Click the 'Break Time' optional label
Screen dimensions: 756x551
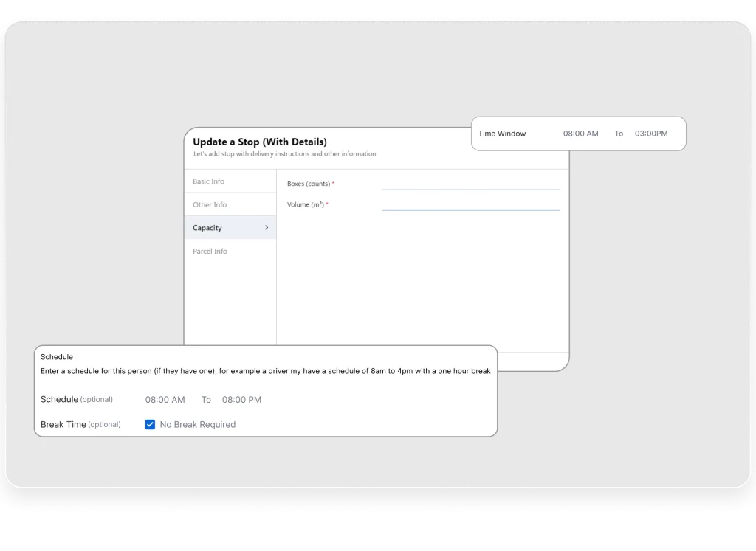coord(80,424)
